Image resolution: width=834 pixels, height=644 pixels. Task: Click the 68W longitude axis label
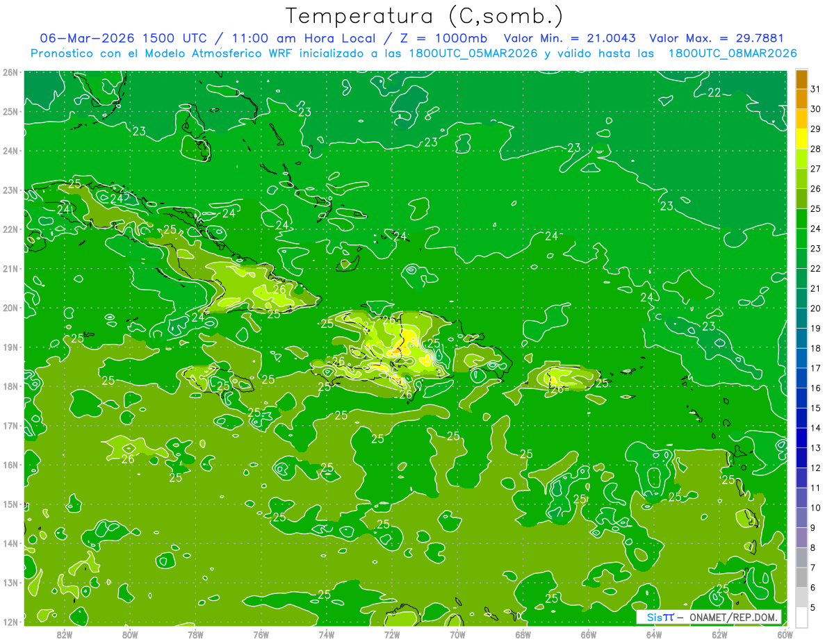523,634
